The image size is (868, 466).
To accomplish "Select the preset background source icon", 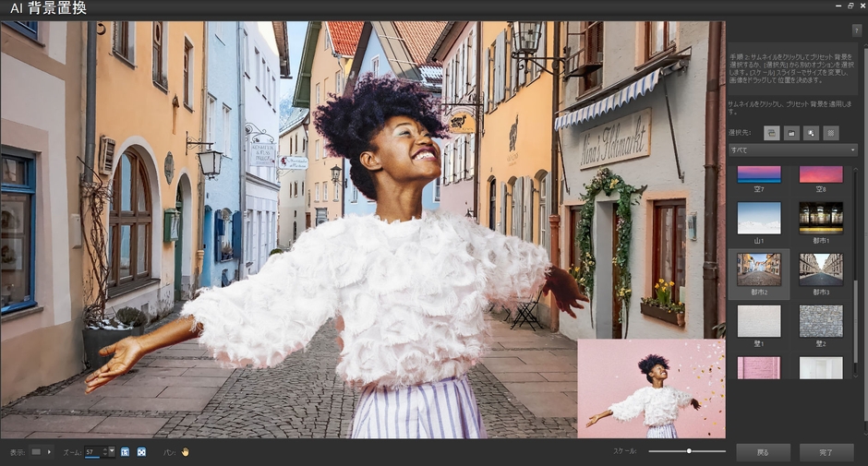I will click(772, 133).
